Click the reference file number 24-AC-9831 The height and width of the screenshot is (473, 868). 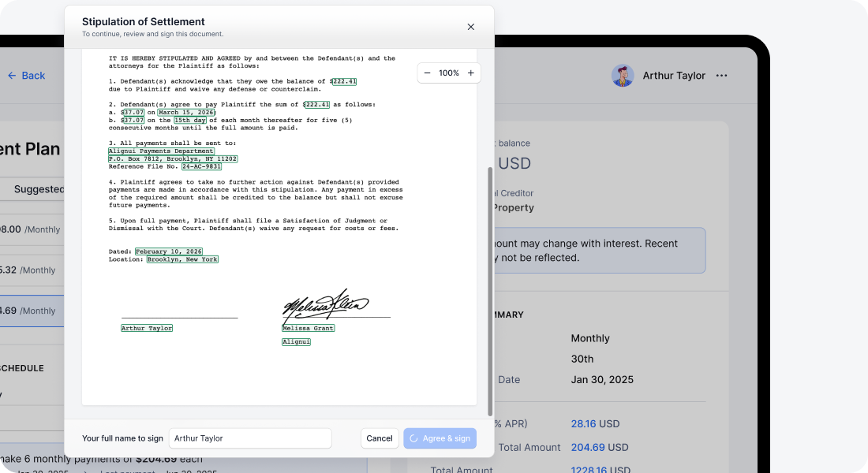(x=201, y=166)
